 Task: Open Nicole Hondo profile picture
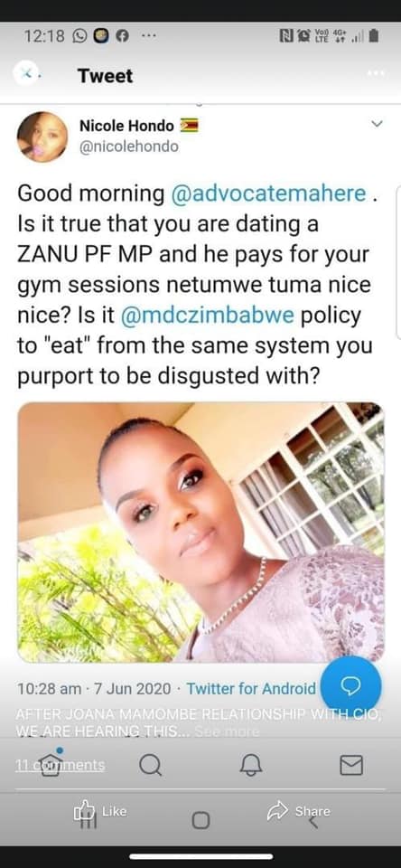coord(42,137)
